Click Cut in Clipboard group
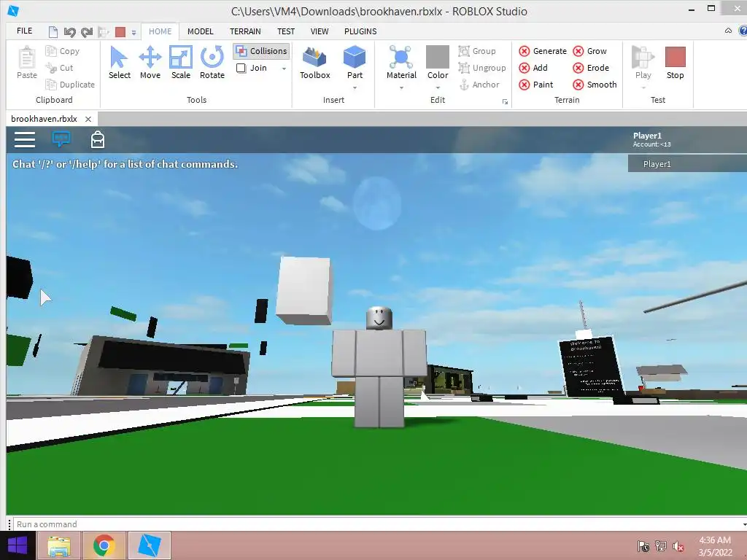747x560 pixels. tap(60, 68)
